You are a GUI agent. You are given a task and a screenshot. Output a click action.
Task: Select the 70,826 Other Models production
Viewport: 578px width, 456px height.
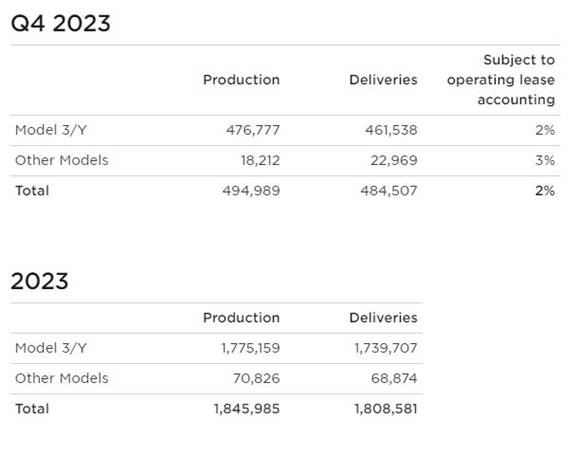257,378
